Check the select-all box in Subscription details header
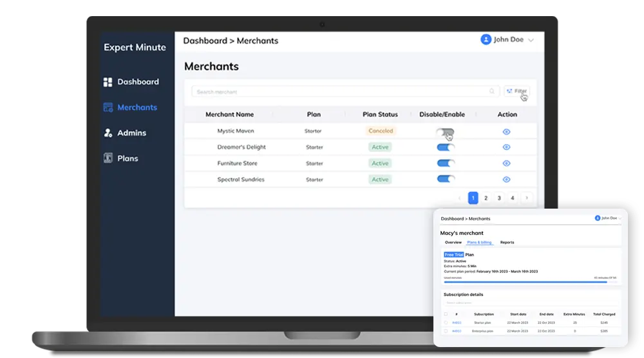This screenshot has height=358, width=644. [x=446, y=314]
